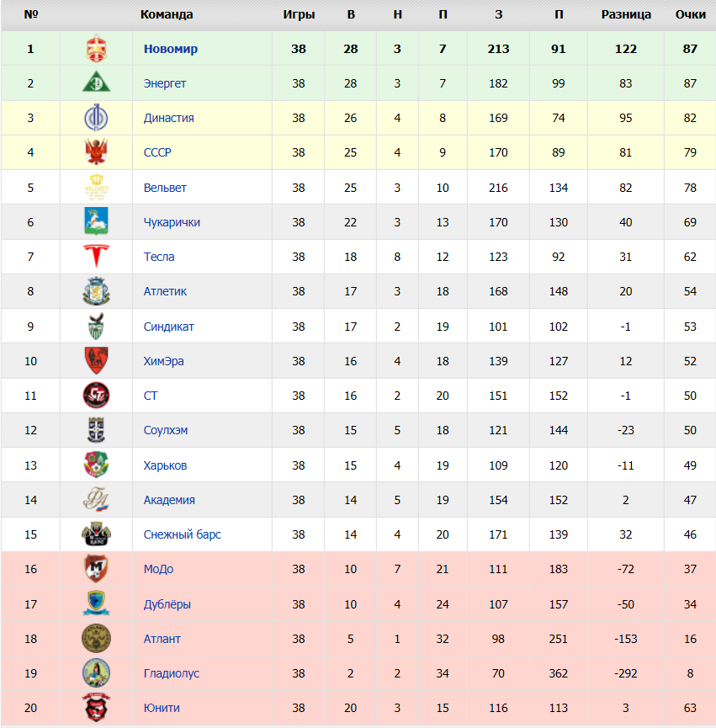Open the Дублёры team page
Image resolution: width=716 pixels, height=728 pixels.
tap(167, 604)
